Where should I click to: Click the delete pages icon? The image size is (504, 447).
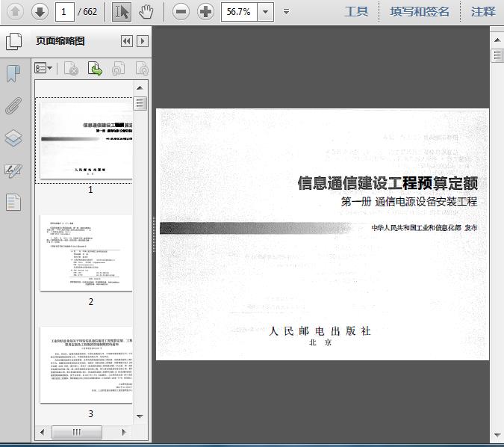(x=72, y=69)
